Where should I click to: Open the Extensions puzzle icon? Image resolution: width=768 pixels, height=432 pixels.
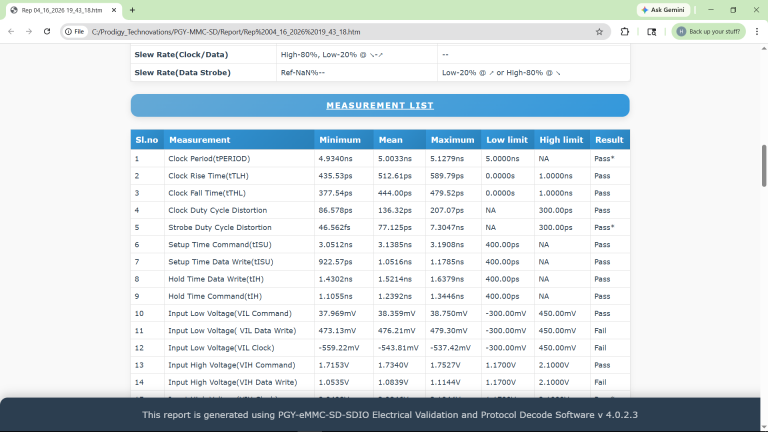coord(624,32)
